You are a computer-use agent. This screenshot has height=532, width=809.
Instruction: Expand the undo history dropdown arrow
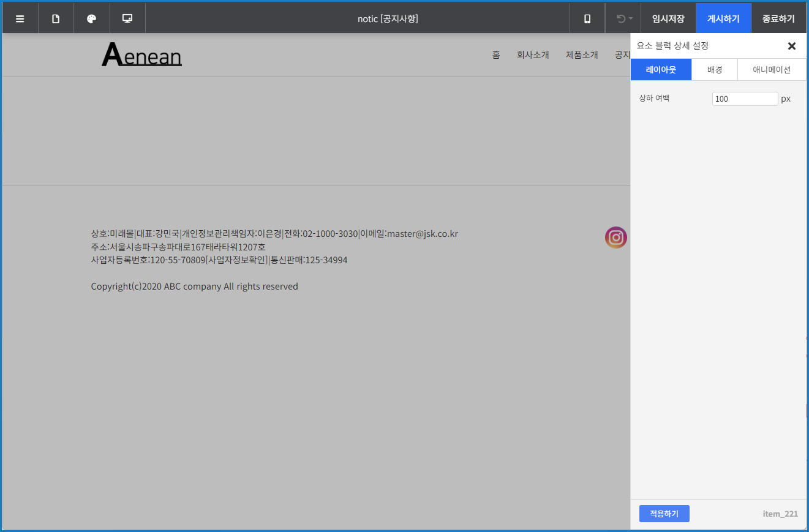point(631,19)
